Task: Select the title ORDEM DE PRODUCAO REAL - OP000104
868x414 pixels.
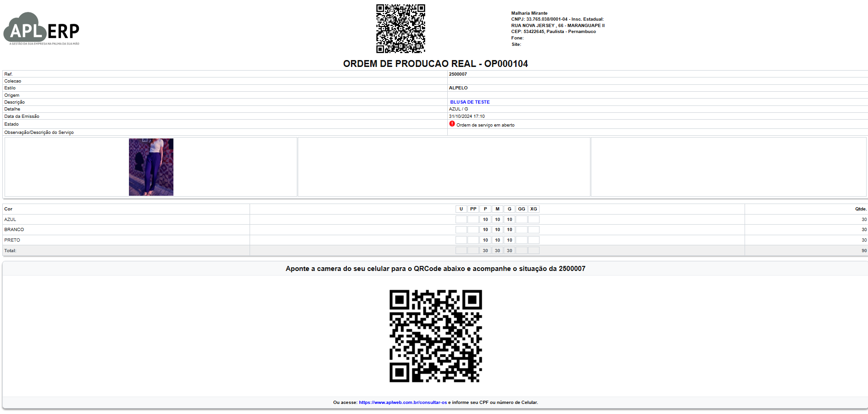Action: click(435, 64)
